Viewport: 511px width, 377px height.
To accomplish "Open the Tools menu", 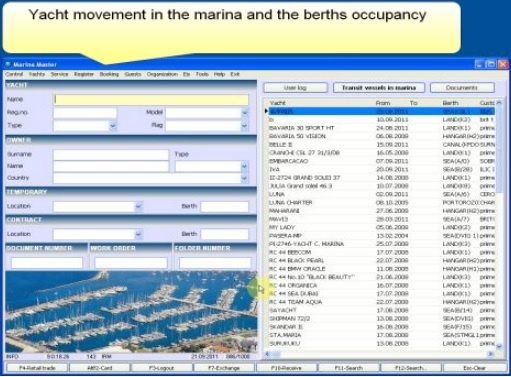I will 202,74.
